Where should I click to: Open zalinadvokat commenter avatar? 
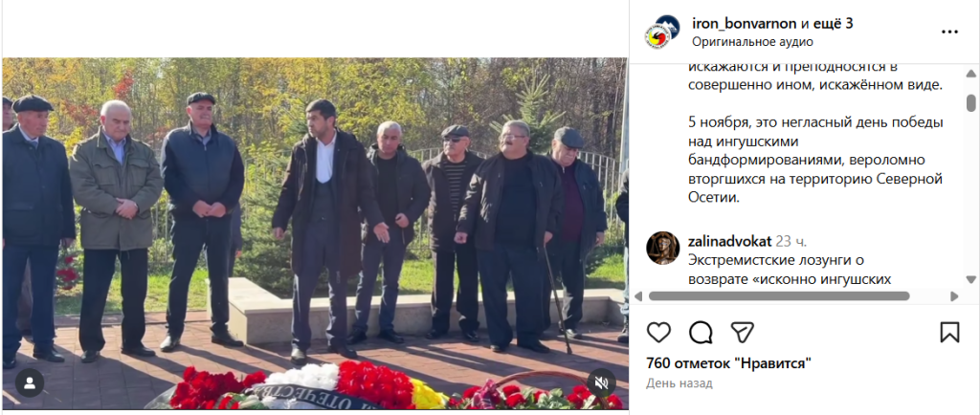662,248
